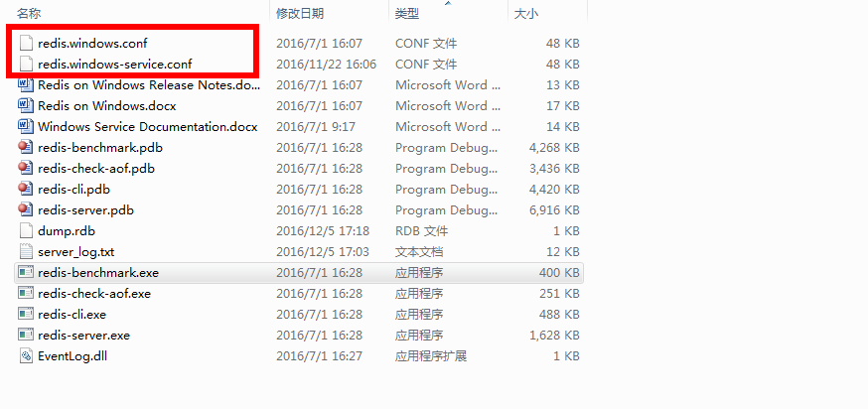Click type 应用程序扩展 in EventLog.dll row
The image size is (868, 409).
click(431, 355)
